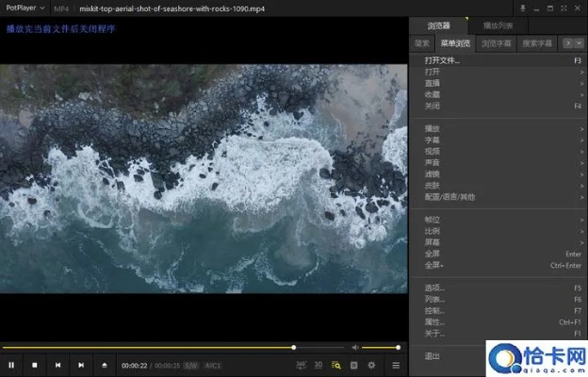
Task: Mute audio with the speaker icon
Action: [354, 347]
